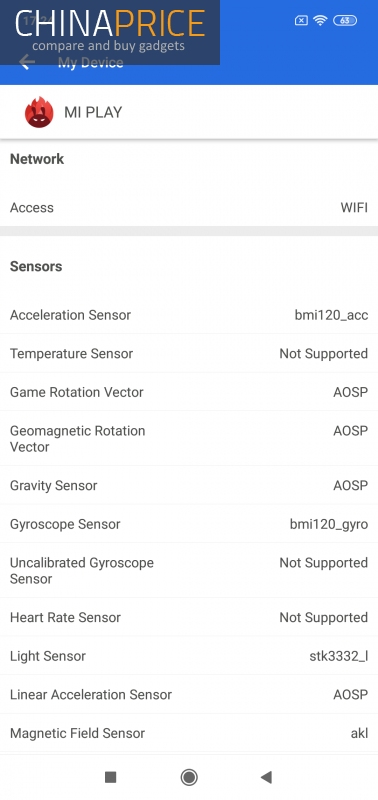Select the Acceleration Sensor row

(x=189, y=315)
